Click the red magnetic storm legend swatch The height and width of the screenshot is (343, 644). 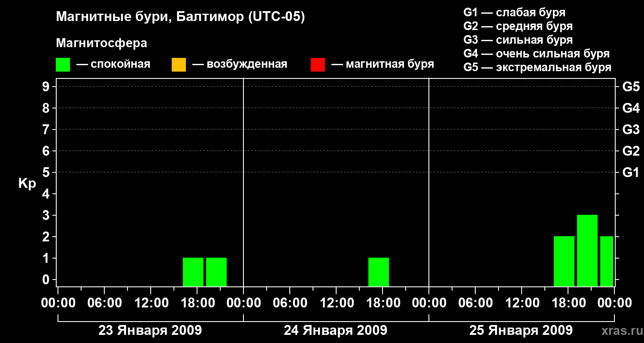point(318,65)
